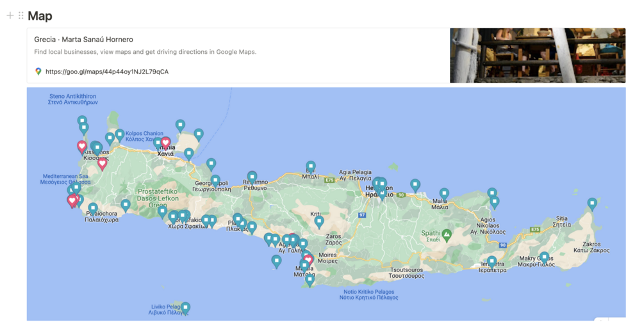Select the teal pin at Rethymno

pyautogui.click(x=252, y=177)
